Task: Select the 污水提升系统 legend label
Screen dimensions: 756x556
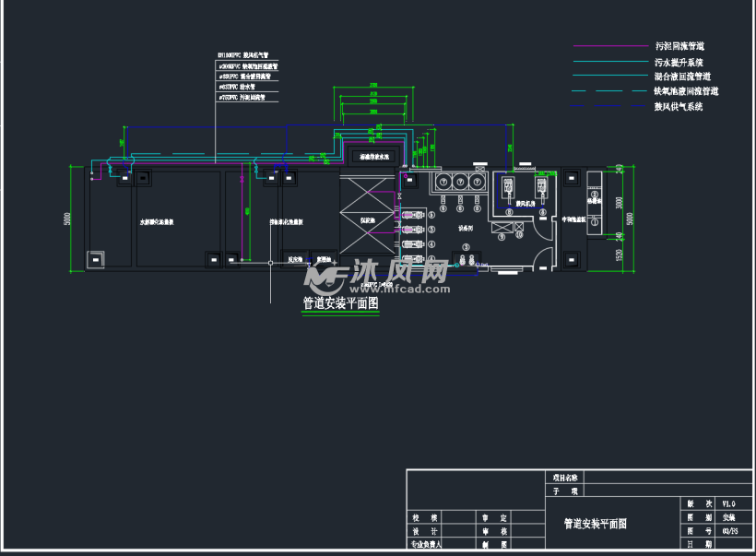Action: (x=679, y=62)
